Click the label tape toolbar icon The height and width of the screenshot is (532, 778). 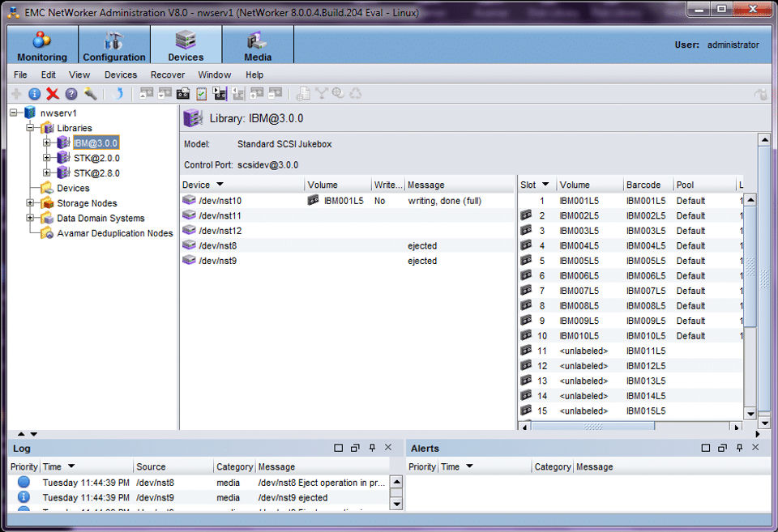click(183, 93)
